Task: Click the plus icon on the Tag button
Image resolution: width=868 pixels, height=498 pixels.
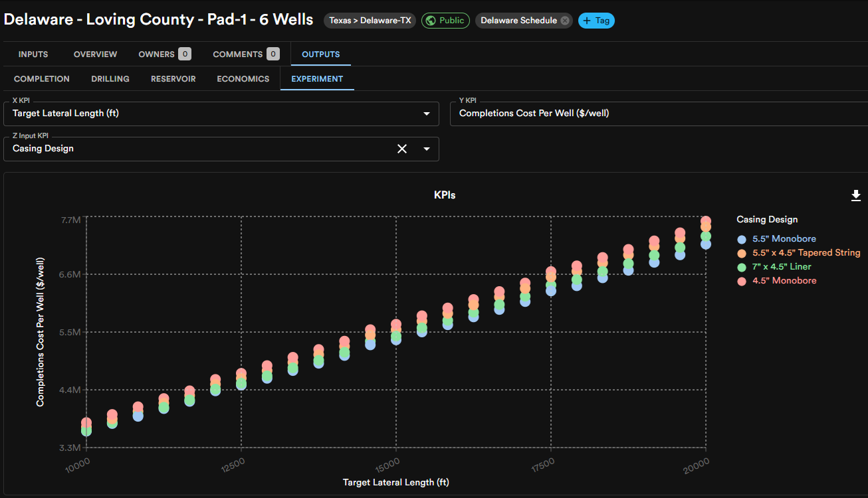Action: coord(587,21)
